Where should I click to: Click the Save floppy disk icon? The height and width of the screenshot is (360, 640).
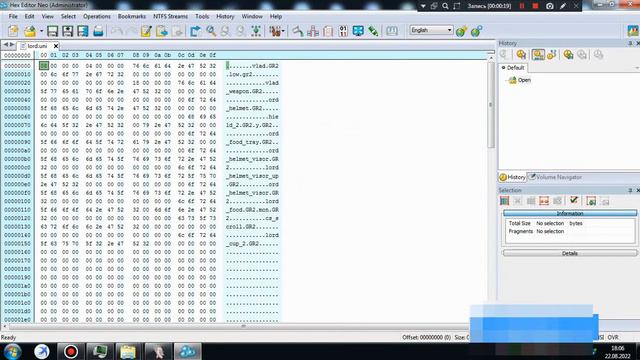click(52, 31)
